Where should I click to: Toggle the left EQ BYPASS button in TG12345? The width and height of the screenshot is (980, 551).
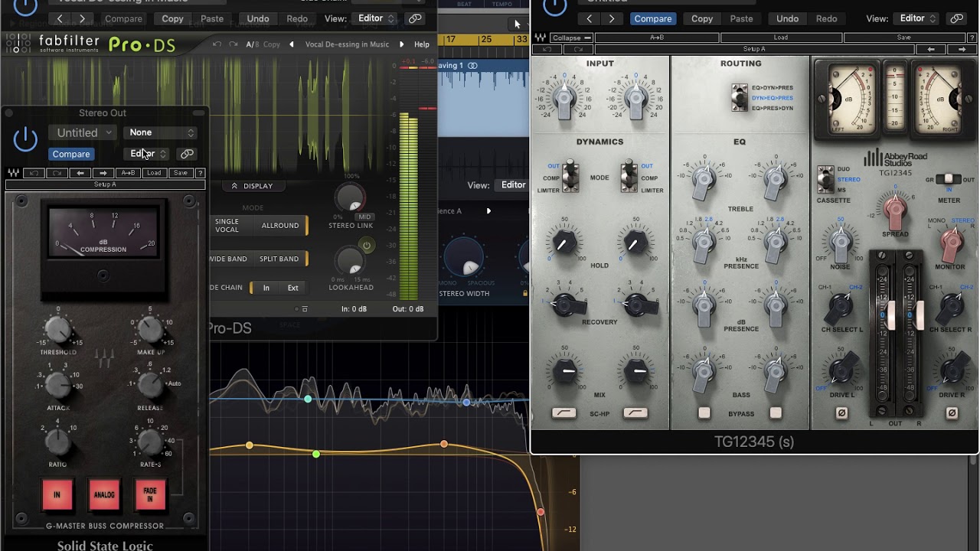(x=704, y=413)
